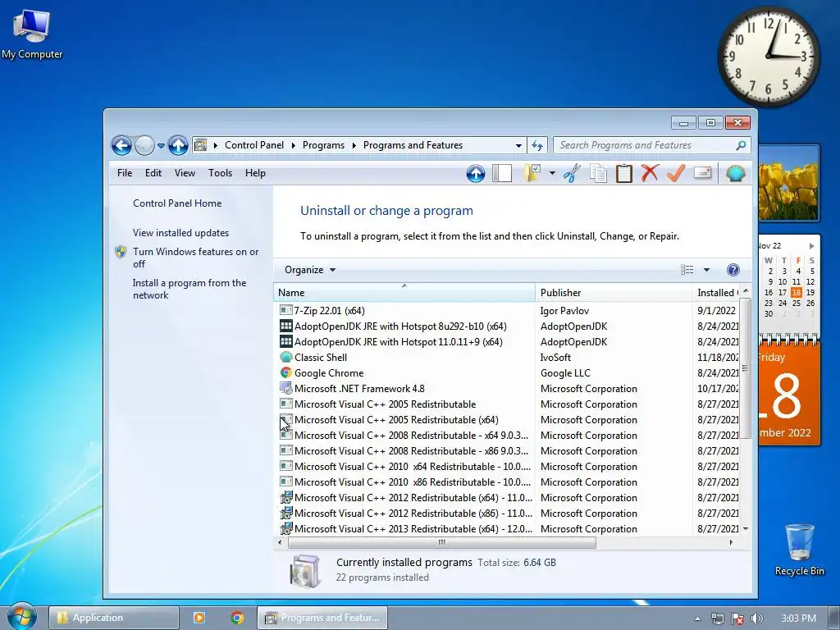Open the Edit menu

pyautogui.click(x=153, y=173)
